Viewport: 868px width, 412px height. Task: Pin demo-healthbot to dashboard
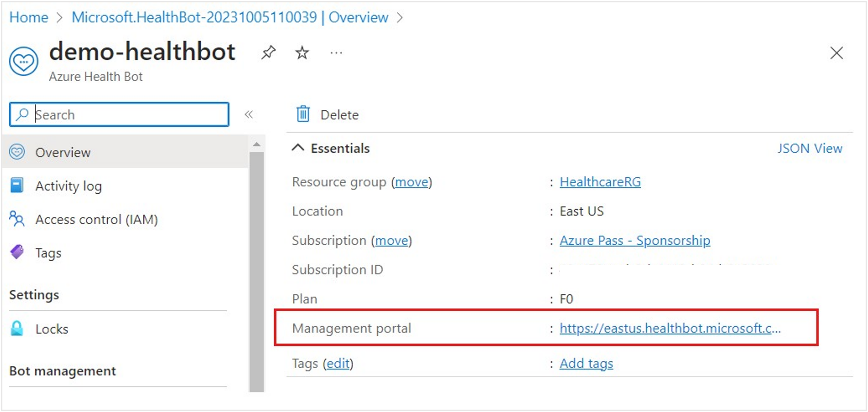pyautogui.click(x=268, y=53)
